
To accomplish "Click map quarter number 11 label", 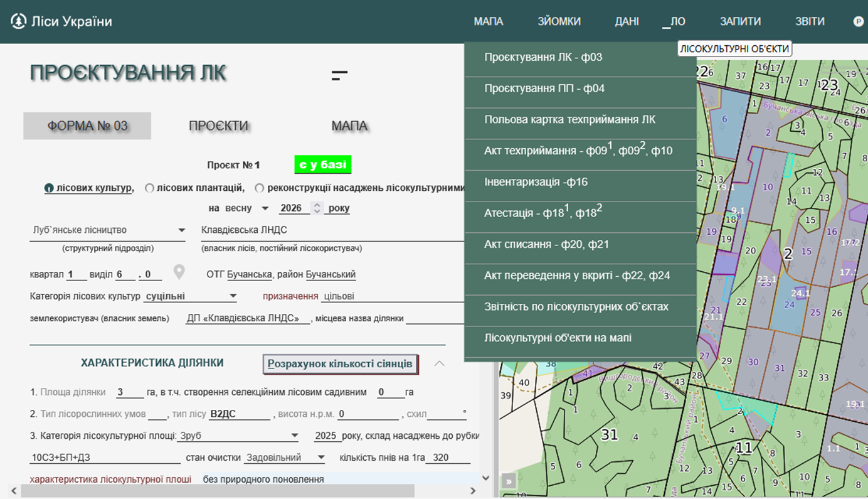I will [x=743, y=448].
